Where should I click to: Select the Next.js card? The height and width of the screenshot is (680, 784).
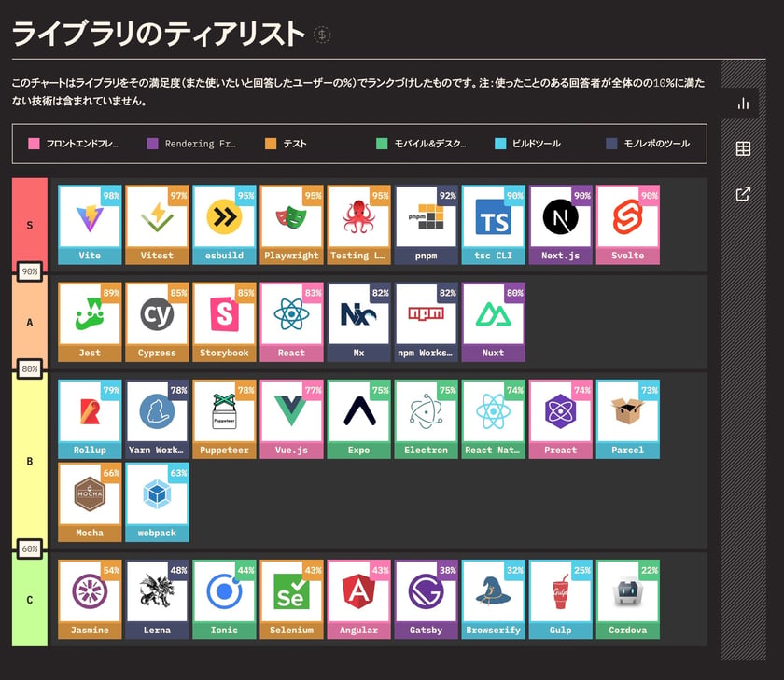pos(561,225)
